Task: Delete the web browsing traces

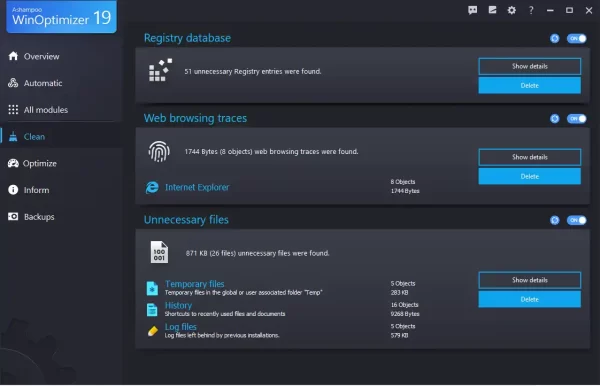Action: click(530, 176)
